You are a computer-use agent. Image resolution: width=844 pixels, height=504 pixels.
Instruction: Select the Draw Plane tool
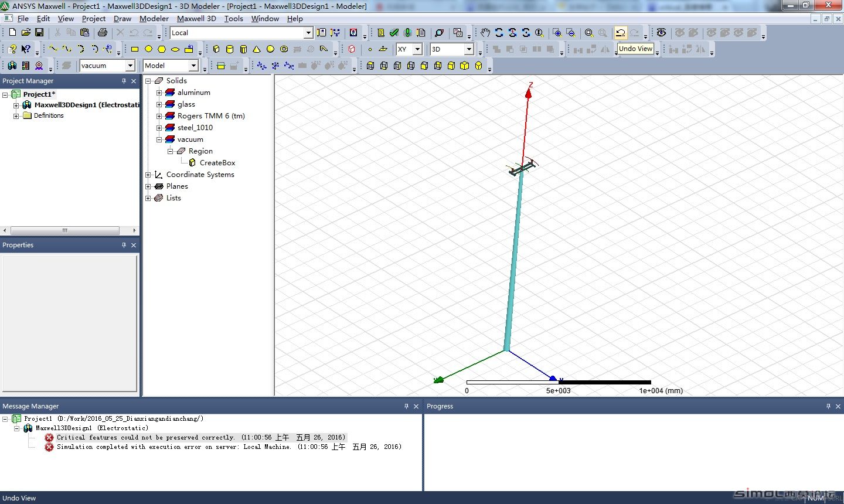(383, 49)
